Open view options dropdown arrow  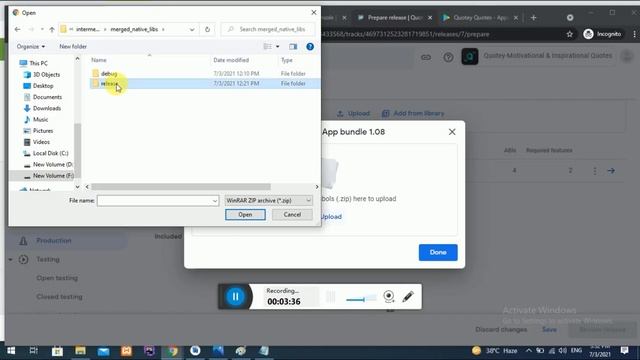point(278,47)
